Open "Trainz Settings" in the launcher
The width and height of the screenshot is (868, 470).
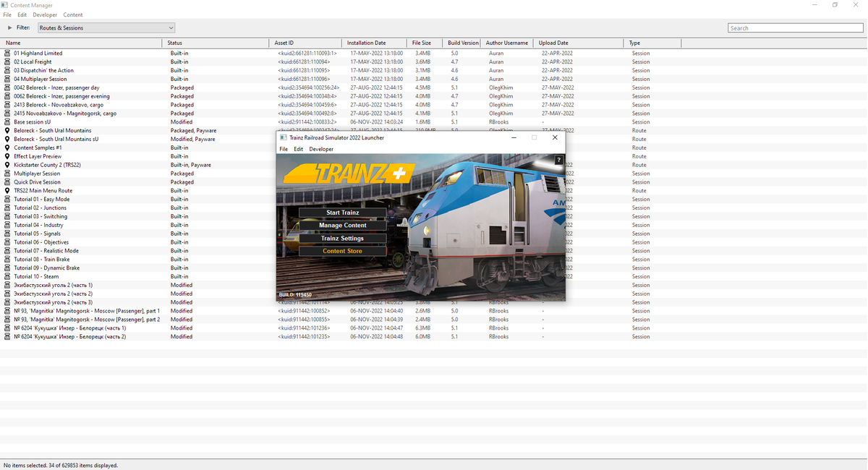[x=342, y=238]
